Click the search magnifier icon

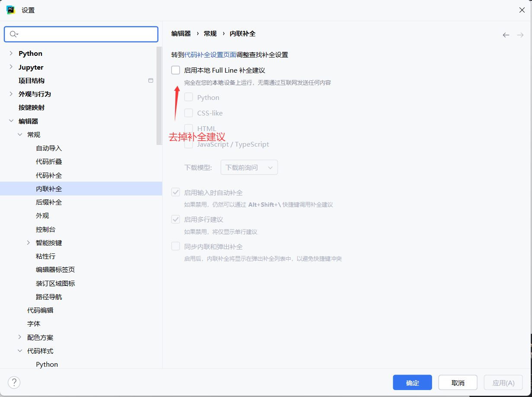point(13,34)
